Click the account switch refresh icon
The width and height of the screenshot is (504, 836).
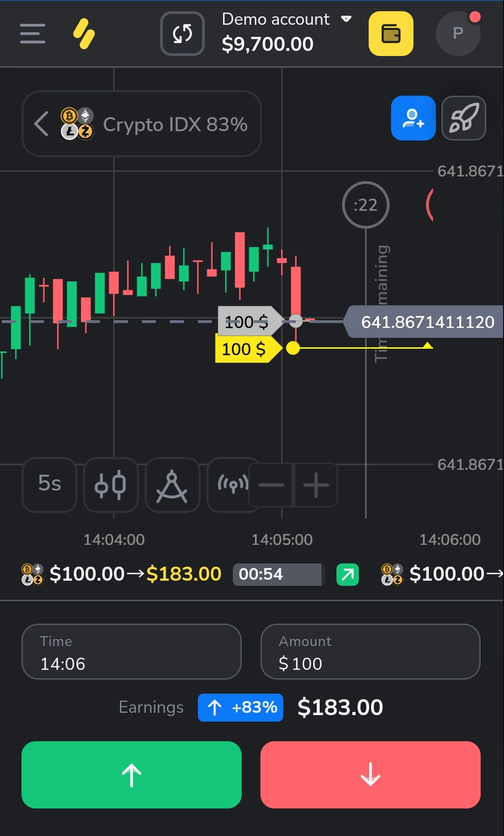(182, 34)
